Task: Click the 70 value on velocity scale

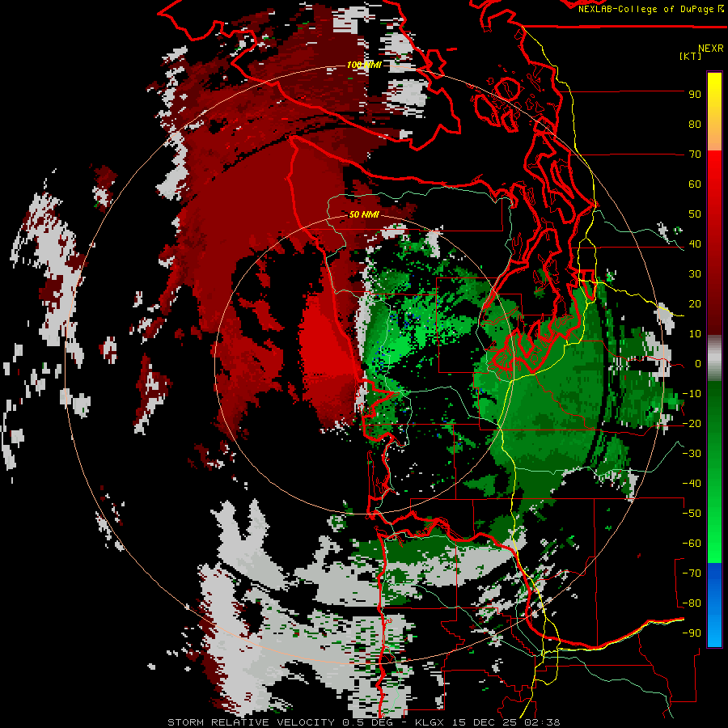Action: click(x=695, y=154)
